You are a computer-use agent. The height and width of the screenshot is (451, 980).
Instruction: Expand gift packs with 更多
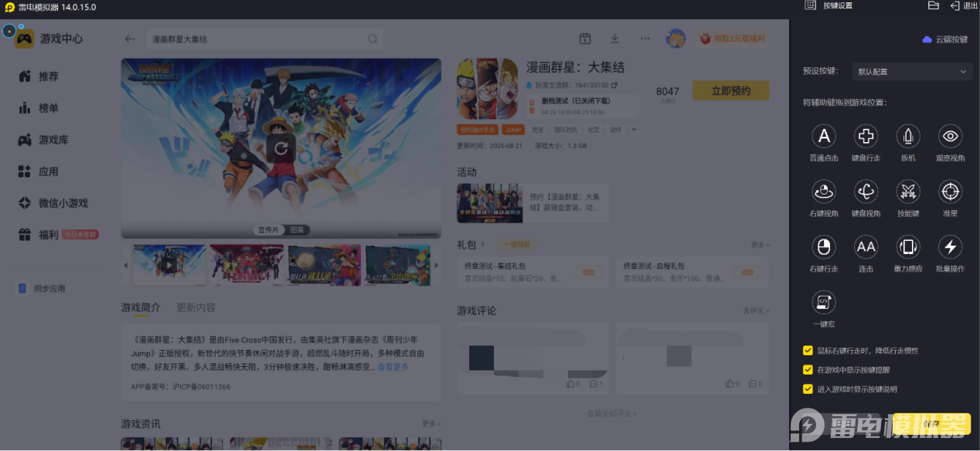(x=761, y=245)
